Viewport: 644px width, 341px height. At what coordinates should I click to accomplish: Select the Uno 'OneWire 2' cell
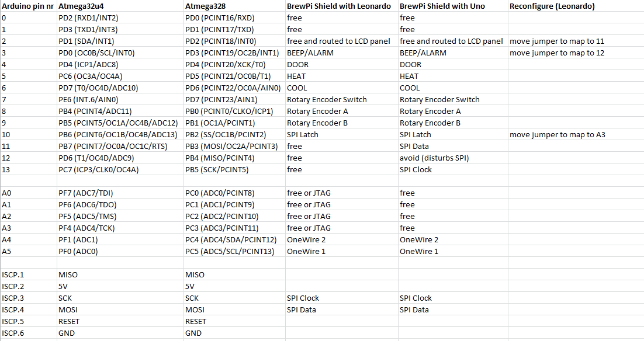453,239
